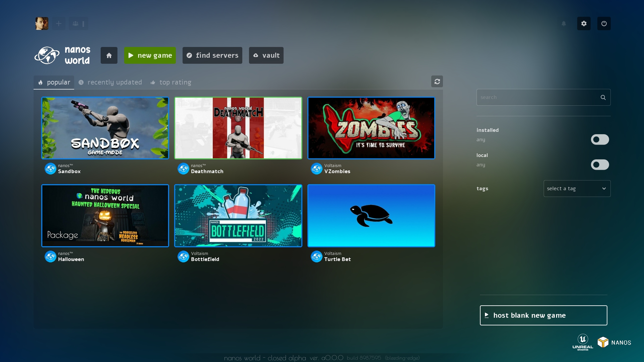Open the VZombies game thumbnail
The image size is (644, 362).
371,128
